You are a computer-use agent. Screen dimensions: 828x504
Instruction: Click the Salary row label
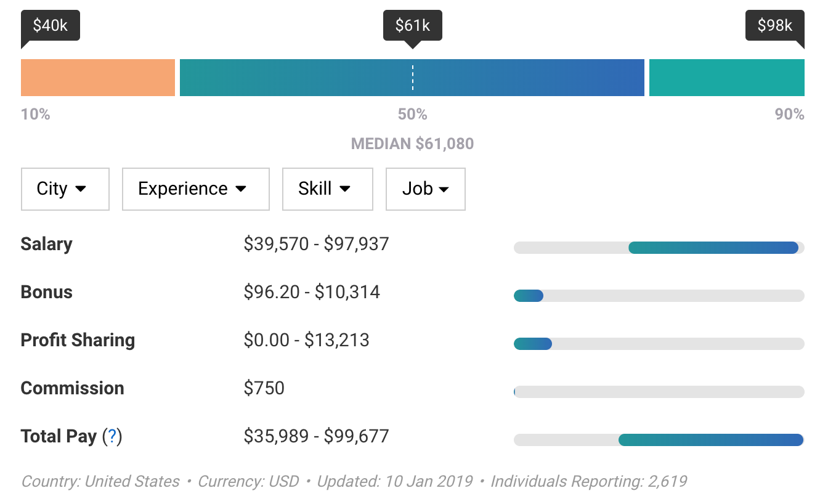(46, 244)
